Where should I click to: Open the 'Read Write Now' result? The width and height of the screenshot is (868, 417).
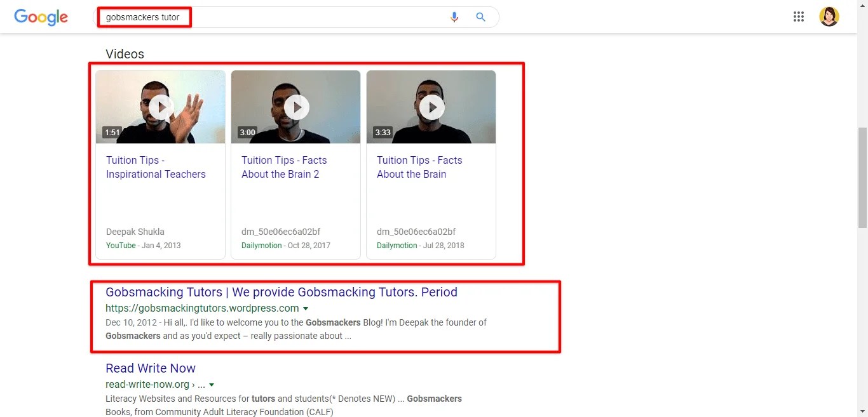click(x=151, y=368)
